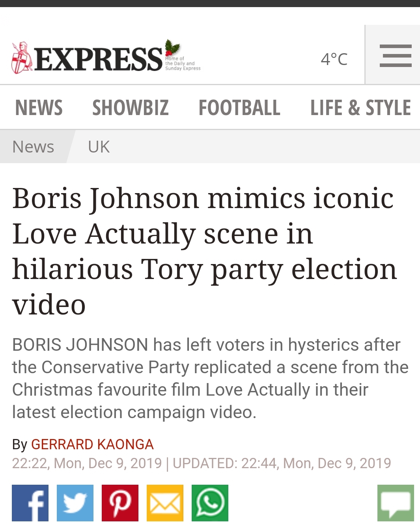Click the article summary paragraph
The width and height of the screenshot is (420, 532).
coord(210,378)
